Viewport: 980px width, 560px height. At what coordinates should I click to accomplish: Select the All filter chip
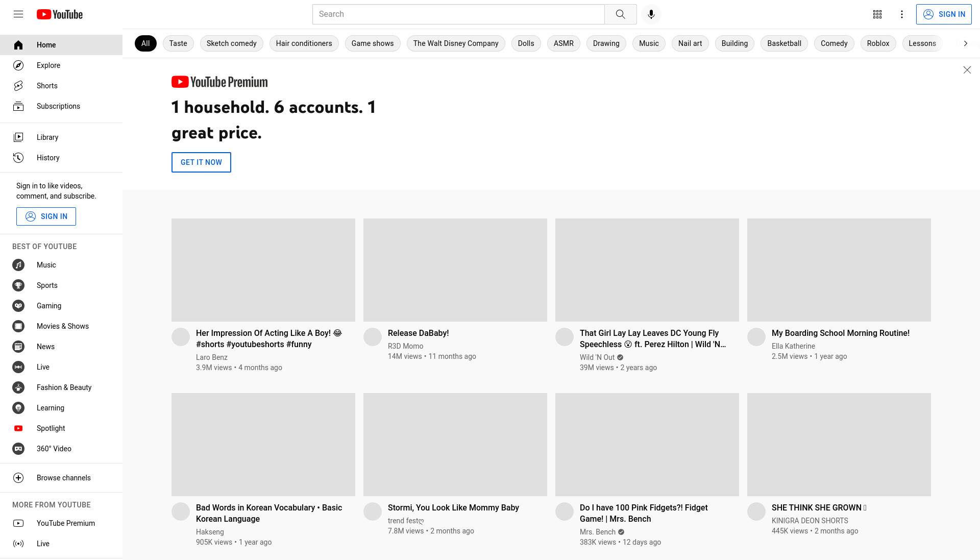pyautogui.click(x=145, y=43)
